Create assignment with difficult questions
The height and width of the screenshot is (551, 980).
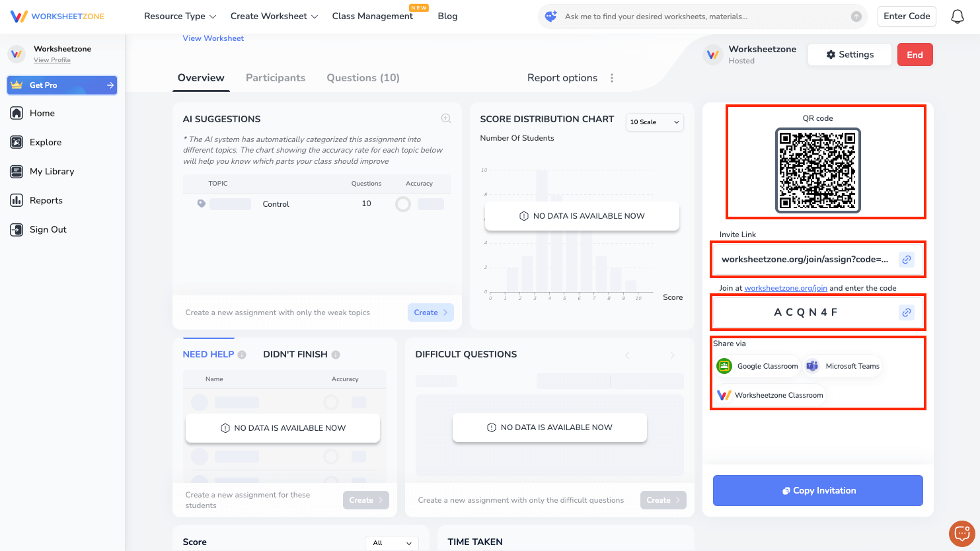[663, 500]
